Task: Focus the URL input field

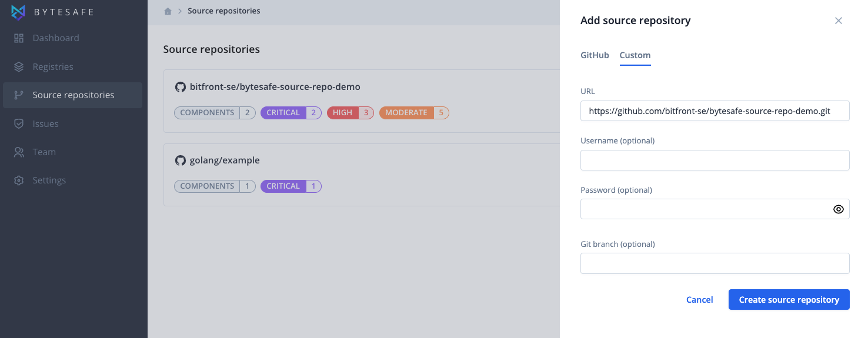Action: coord(715,111)
